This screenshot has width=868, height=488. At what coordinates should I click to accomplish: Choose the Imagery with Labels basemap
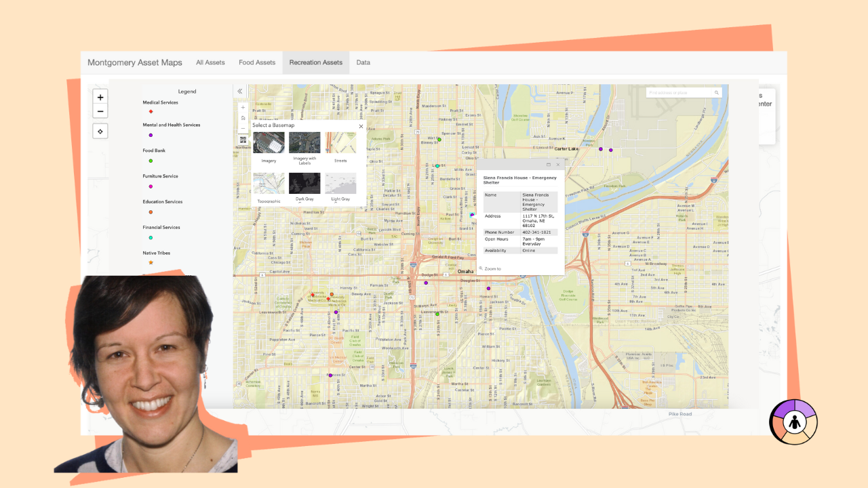pyautogui.click(x=304, y=142)
